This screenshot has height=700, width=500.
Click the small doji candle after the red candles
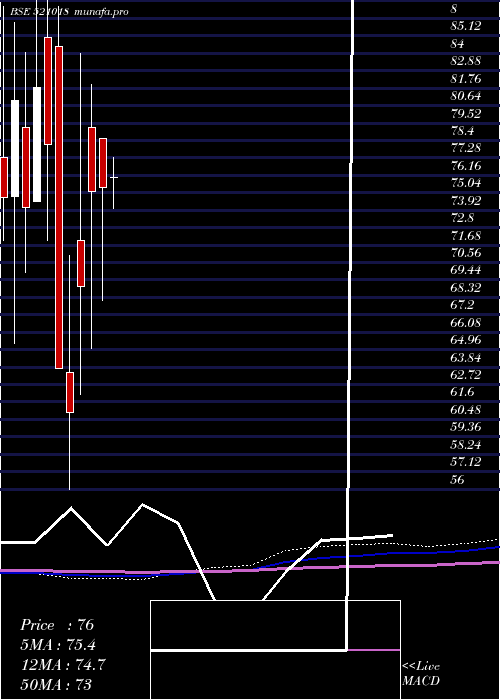(113, 178)
